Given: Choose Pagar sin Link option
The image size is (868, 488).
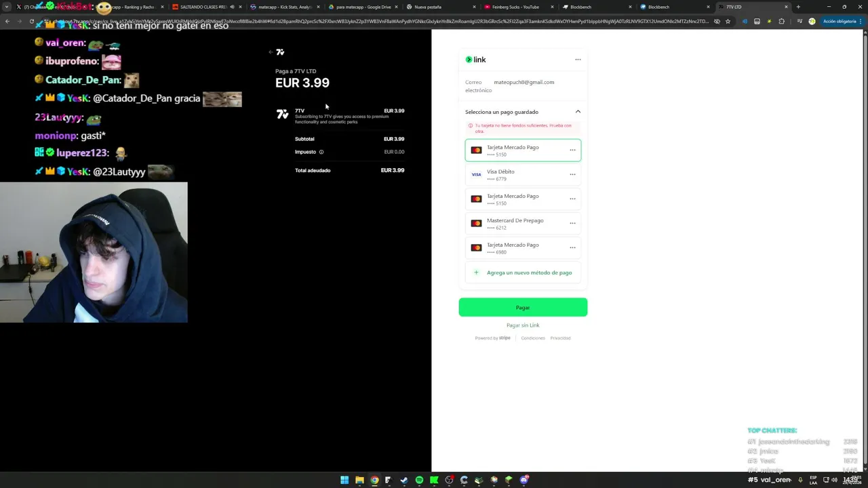Looking at the screenshot, I should [523, 325].
